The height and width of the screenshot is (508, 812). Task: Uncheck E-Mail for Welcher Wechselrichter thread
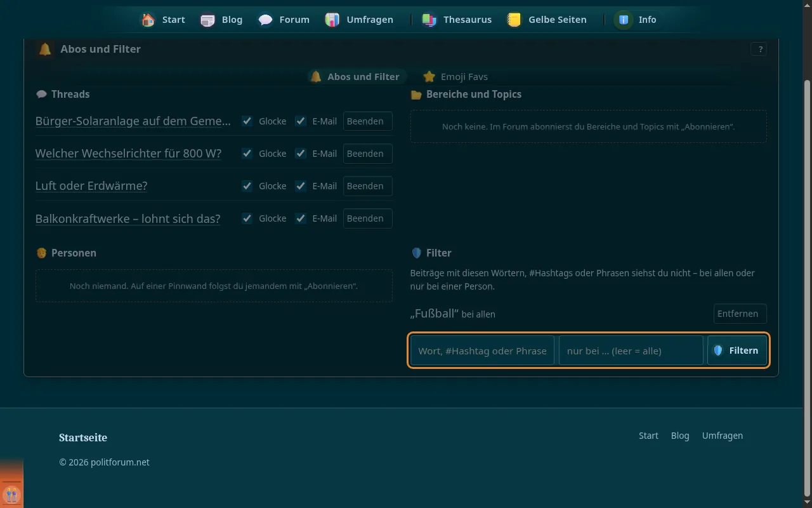point(301,154)
